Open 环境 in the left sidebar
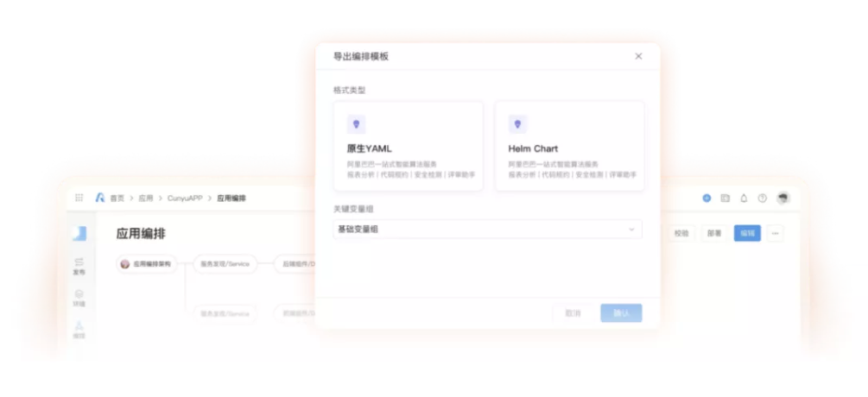Image resolution: width=868 pixels, height=397 pixels. (x=79, y=299)
